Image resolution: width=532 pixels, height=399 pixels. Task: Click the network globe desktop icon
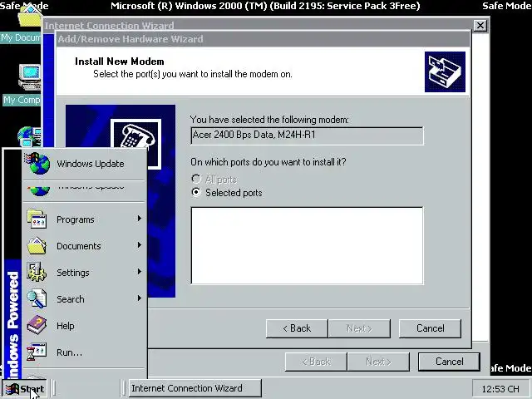pyautogui.click(x=30, y=136)
